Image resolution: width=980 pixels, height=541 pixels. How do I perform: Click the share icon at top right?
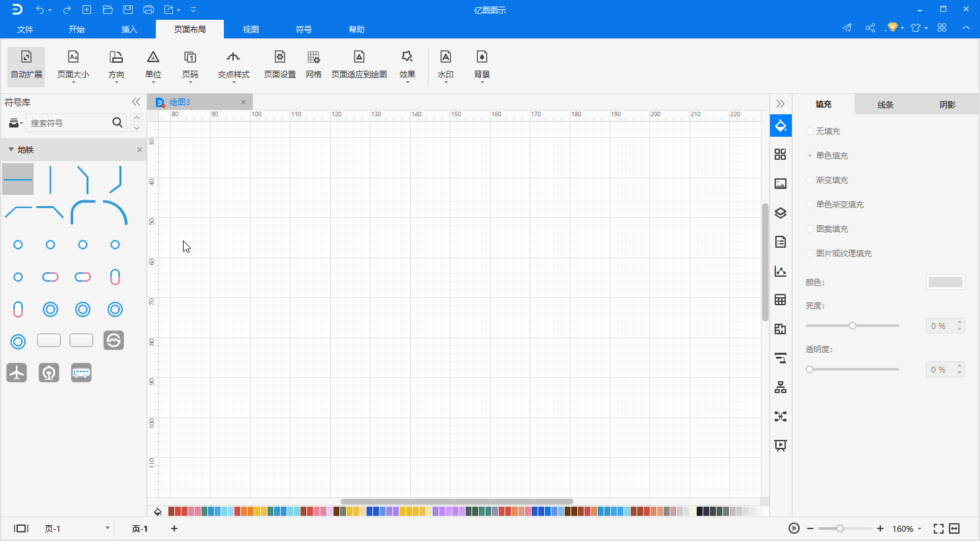870,28
